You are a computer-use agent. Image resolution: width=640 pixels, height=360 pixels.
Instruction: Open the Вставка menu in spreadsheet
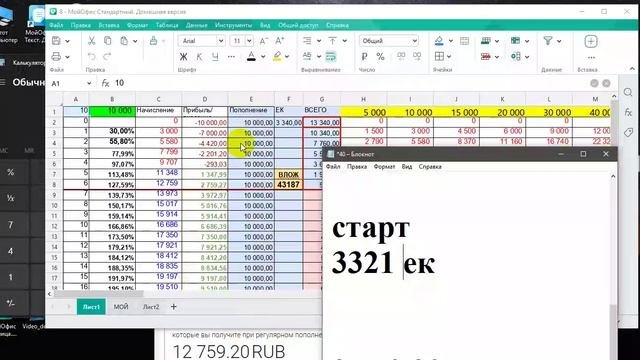[x=109, y=25]
